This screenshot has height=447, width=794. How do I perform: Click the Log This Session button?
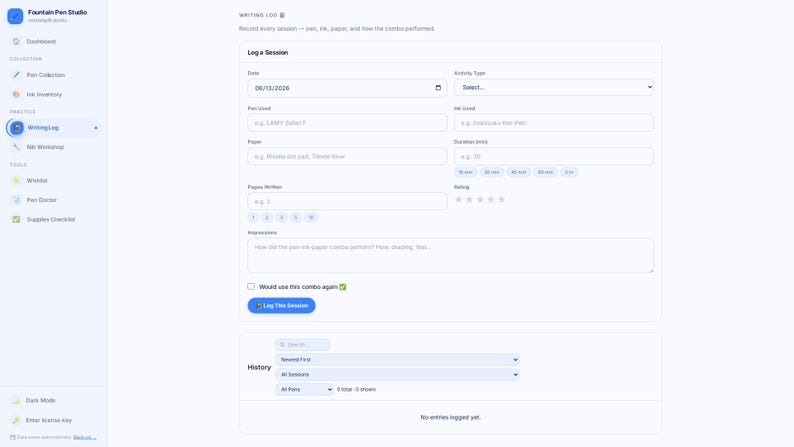pos(282,306)
